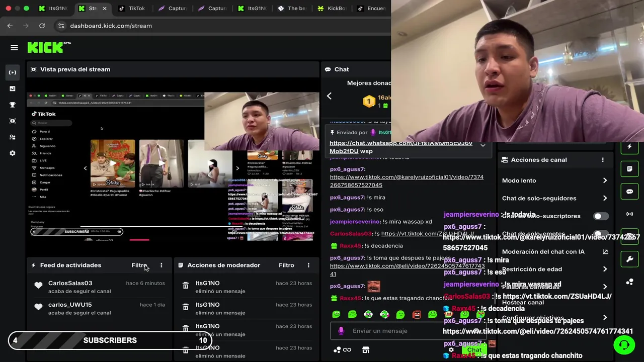Screen dimensions: 644x362
Task: Open the camera capture icon in left sidebar
Action: coord(13,121)
